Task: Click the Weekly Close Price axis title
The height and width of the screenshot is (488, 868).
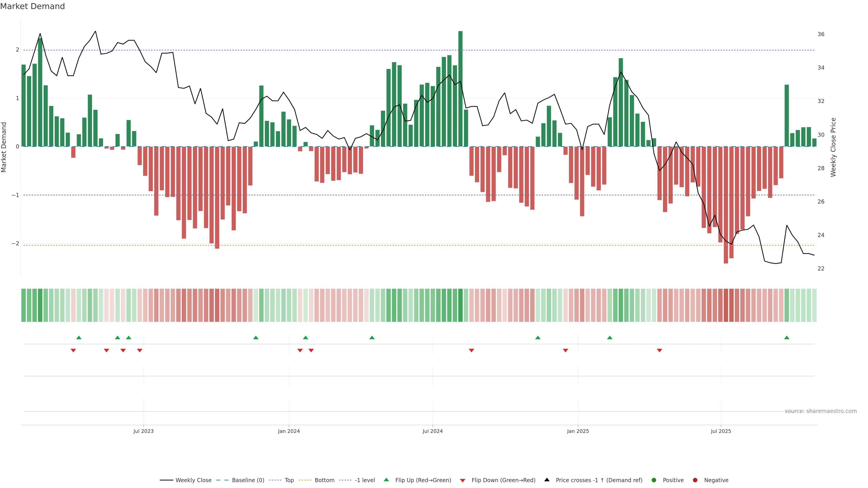Action: 833,147
